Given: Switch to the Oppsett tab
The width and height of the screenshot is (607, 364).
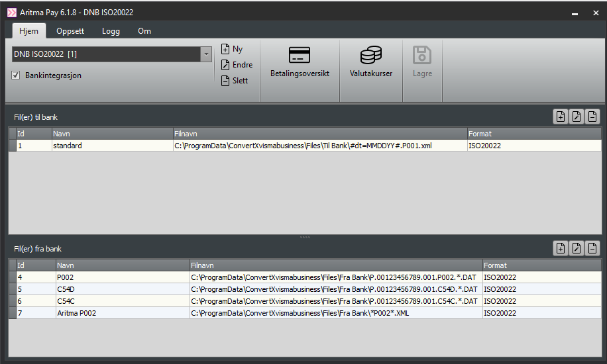Looking at the screenshot, I should (70, 31).
